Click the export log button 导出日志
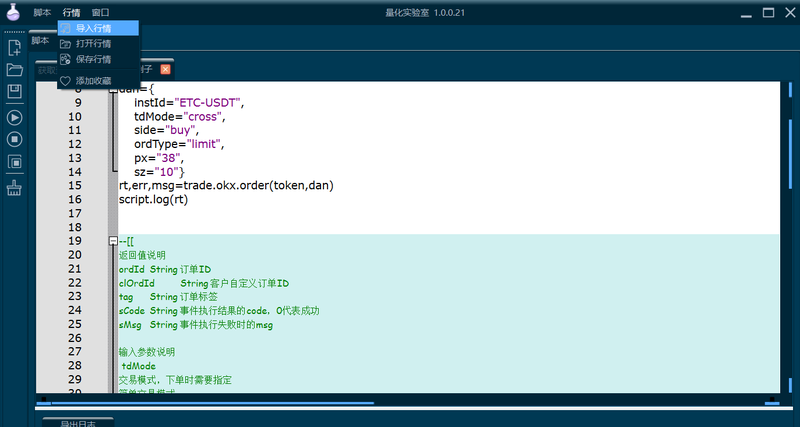 tap(78, 423)
